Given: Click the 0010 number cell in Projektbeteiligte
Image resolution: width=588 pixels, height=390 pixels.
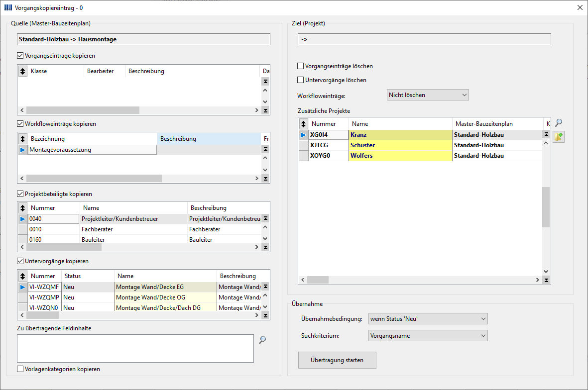Looking at the screenshot, I should click(54, 229).
